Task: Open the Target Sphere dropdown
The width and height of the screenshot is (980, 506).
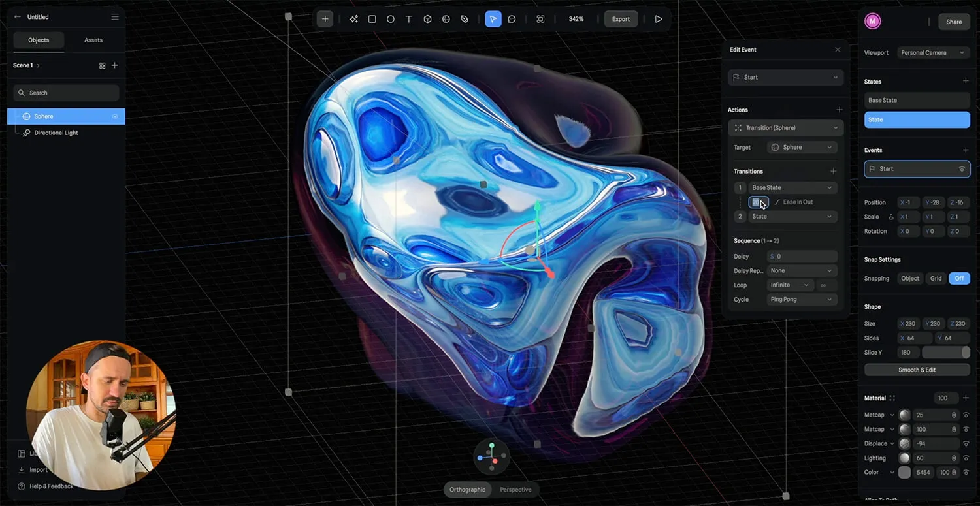Action: coord(802,148)
